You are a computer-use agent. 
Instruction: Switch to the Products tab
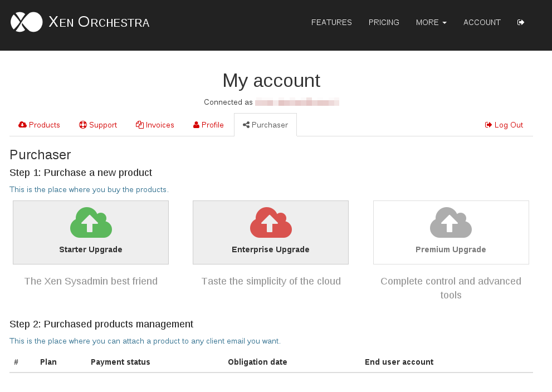[39, 125]
